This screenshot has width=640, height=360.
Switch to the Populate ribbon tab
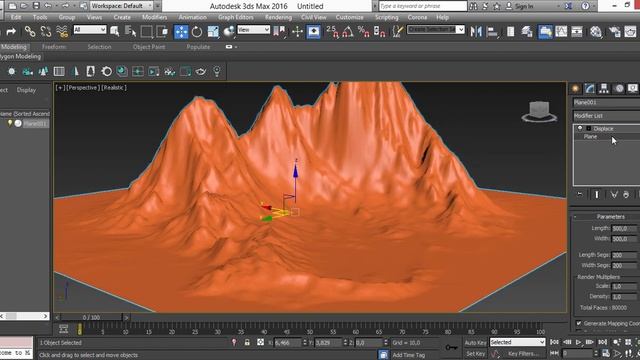point(198,47)
